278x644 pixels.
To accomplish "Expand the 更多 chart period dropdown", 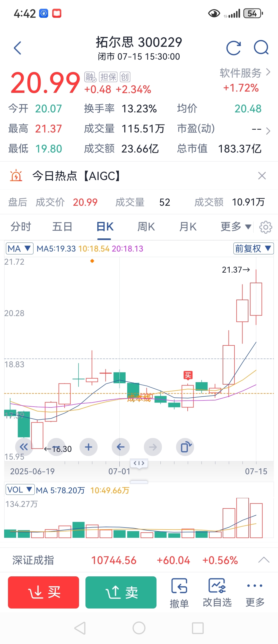I will click(x=236, y=227).
